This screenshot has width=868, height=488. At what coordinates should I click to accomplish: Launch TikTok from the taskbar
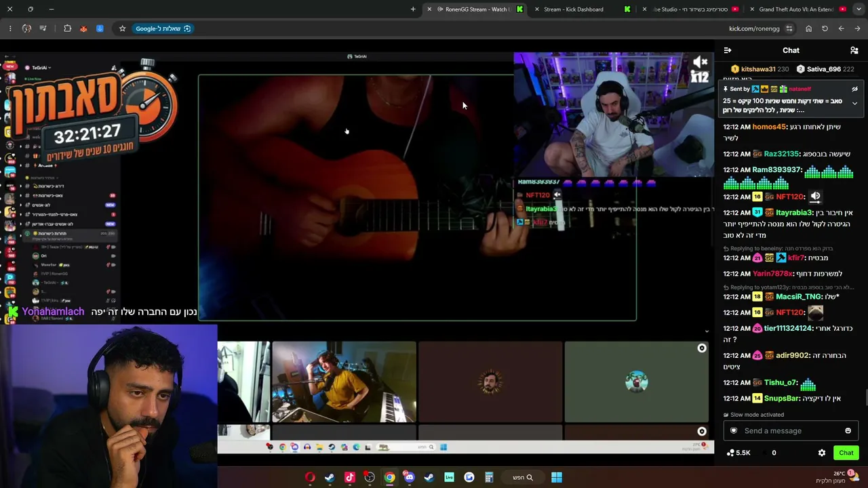[350, 477]
